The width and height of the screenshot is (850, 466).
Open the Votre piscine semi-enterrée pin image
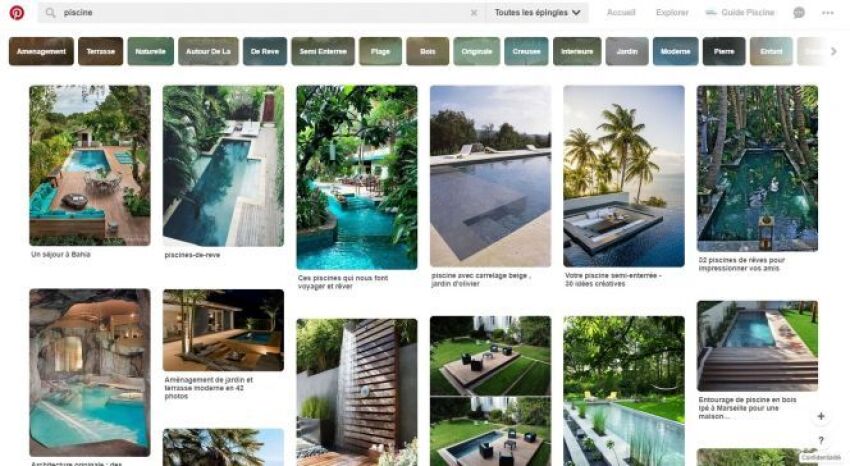(x=624, y=176)
